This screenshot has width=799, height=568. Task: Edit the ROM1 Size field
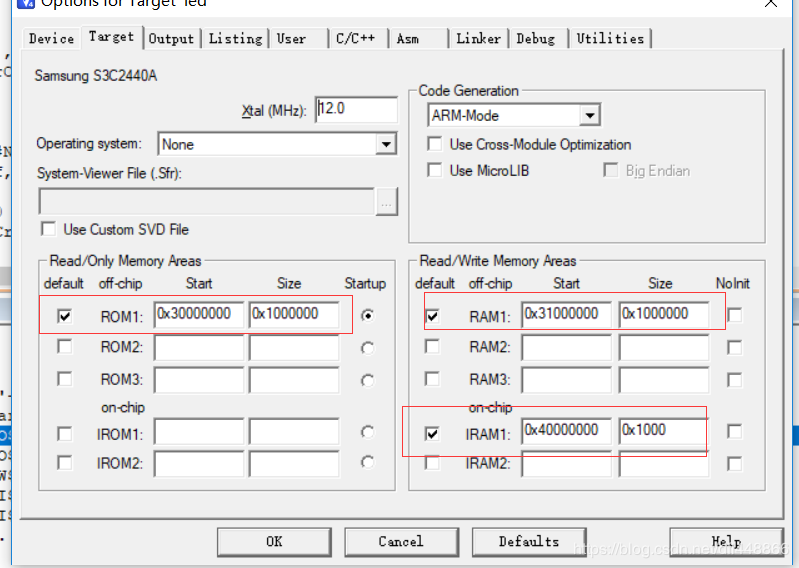(294, 314)
